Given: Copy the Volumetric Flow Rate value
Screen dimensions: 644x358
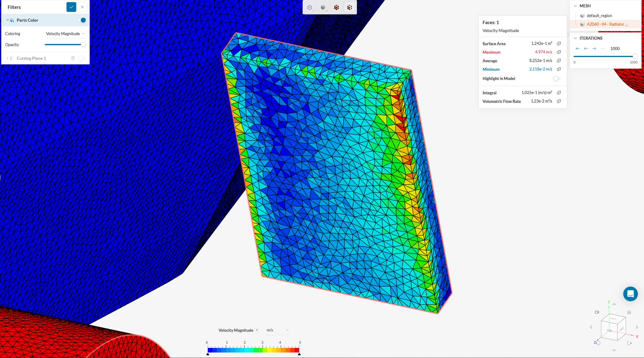Looking at the screenshot, I should (558, 101).
